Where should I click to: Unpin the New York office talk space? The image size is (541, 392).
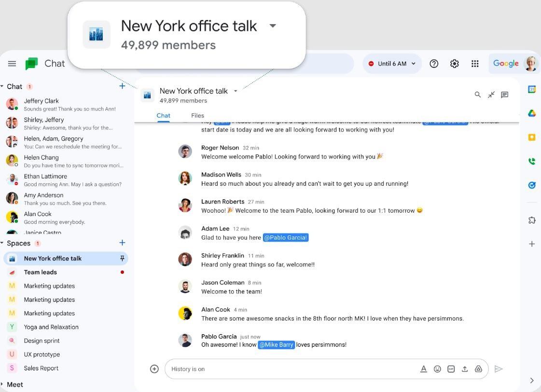coord(122,258)
